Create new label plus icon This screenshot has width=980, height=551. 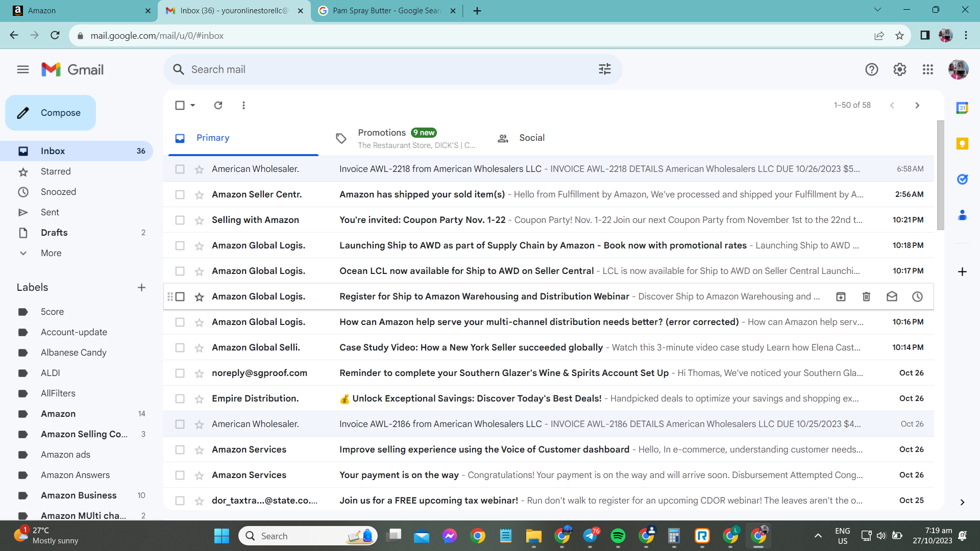[x=141, y=288]
